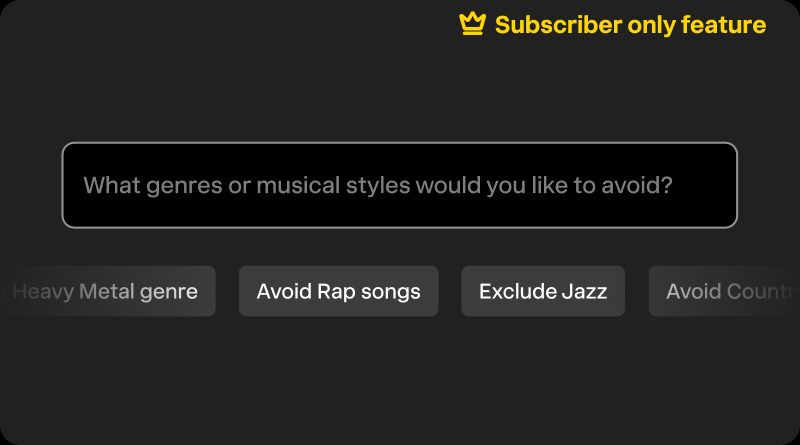Click the placeholder text about musical styles
The width and height of the screenshot is (800, 445).
click(x=377, y=185)
